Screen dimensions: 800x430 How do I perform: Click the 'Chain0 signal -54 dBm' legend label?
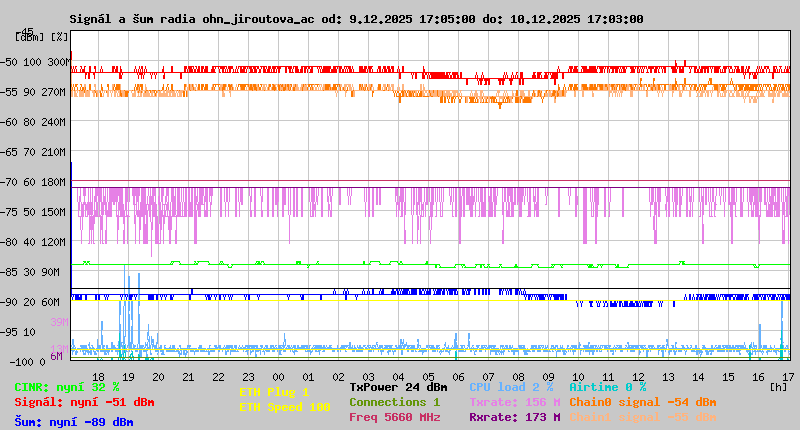643,402
